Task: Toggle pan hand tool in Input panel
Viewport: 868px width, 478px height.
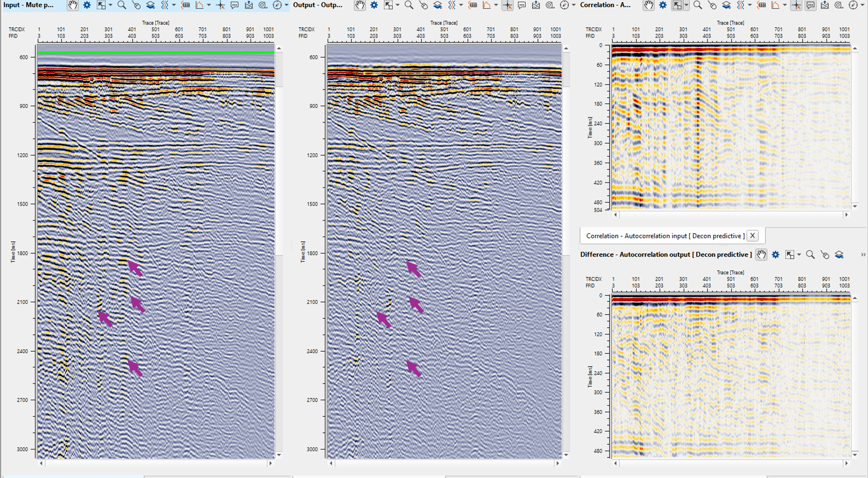Action: coord(72,5)
